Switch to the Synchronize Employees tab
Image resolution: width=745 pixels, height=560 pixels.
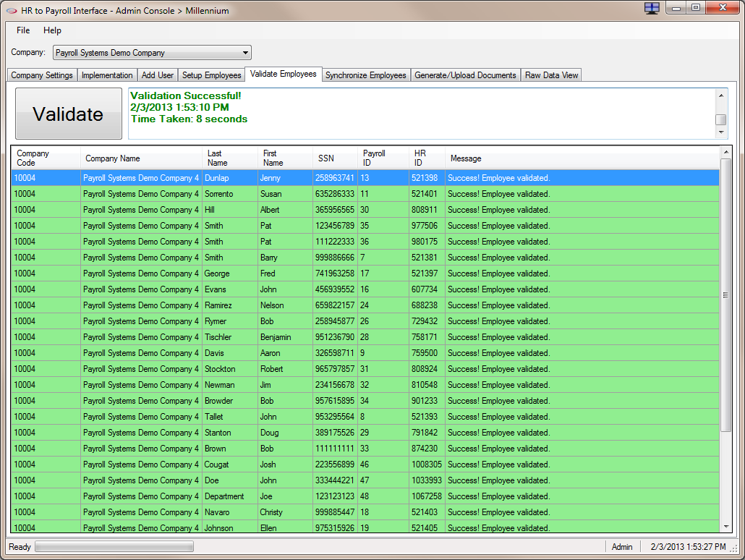click(x=365, y=75)
